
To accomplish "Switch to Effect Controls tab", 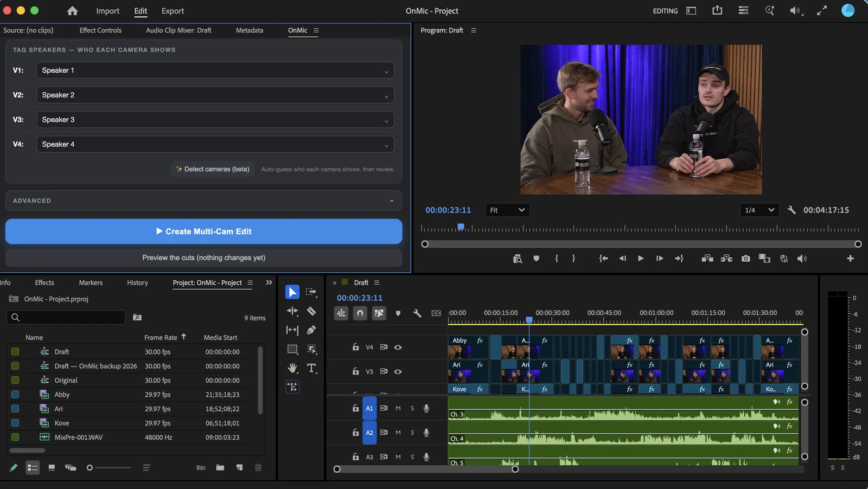I will coord(100,30).
